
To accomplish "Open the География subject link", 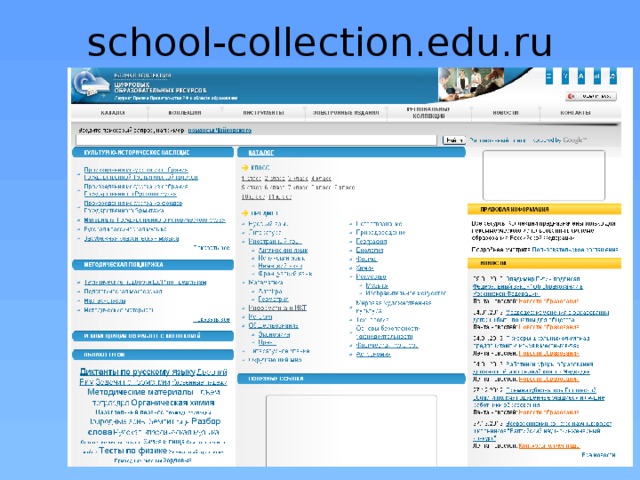I will pyautogui.click(x=371, y=241).
